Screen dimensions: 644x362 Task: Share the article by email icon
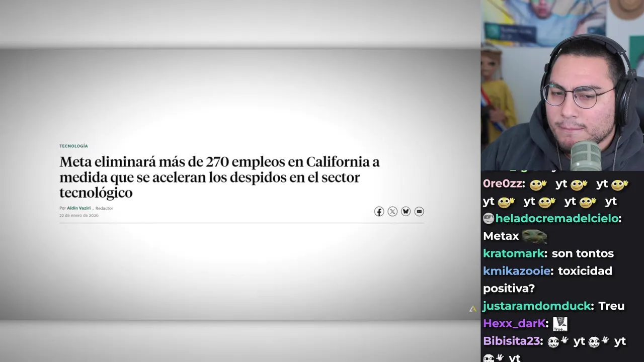419,212
